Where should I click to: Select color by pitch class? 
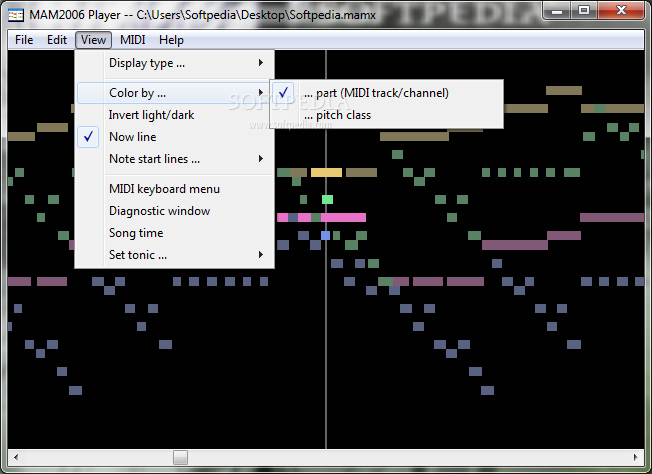pos(387,115)
